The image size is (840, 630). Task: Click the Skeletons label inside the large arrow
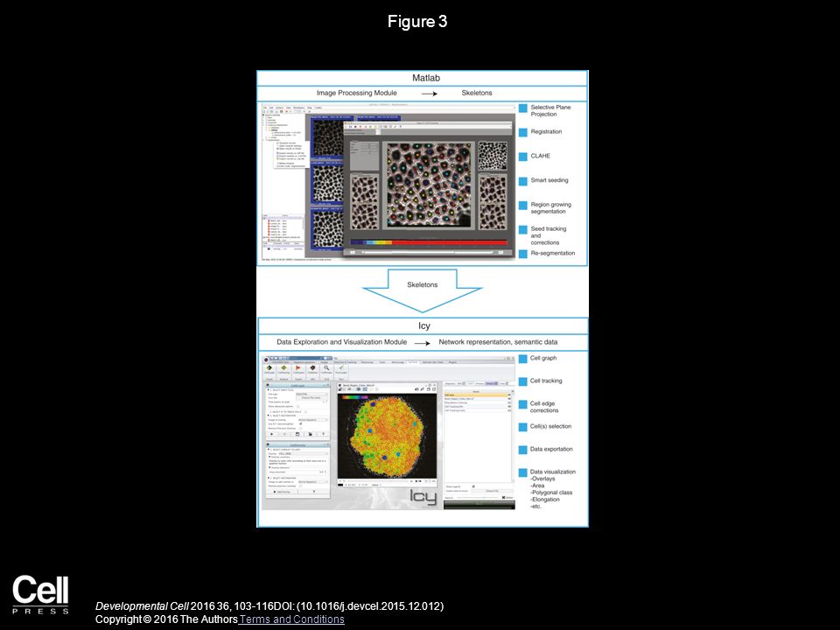pyautogui.click(x=422, y=284)
